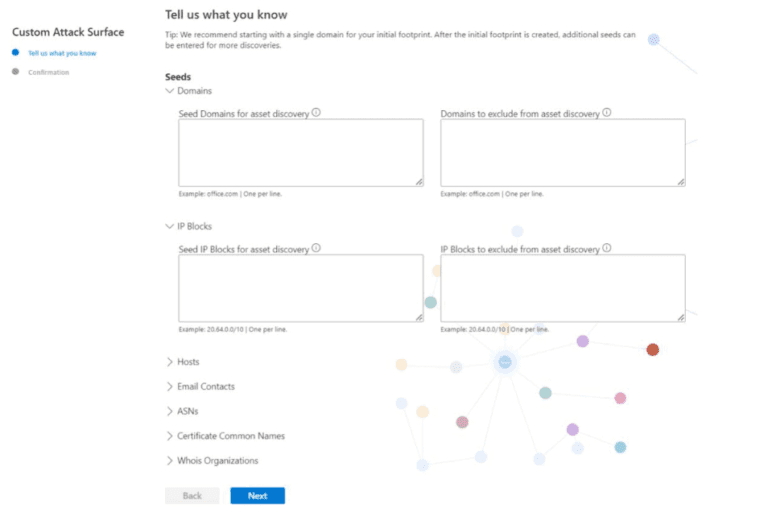Click info icon beside IP Blocks to exclude label

pos(606,248)
